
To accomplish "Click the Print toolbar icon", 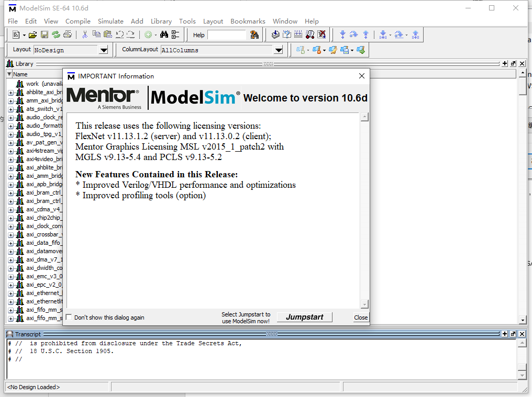I will pyautogui.click(x=67, y=35).
